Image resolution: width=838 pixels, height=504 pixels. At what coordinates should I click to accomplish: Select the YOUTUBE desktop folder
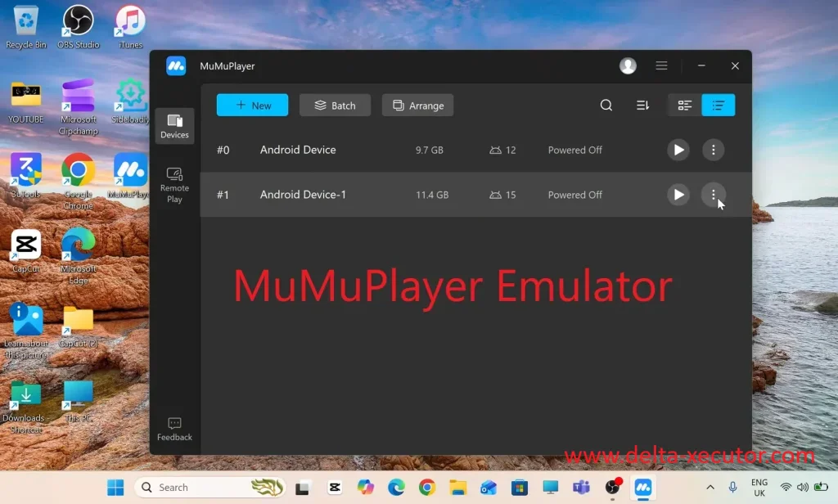(x=25, y=102)
